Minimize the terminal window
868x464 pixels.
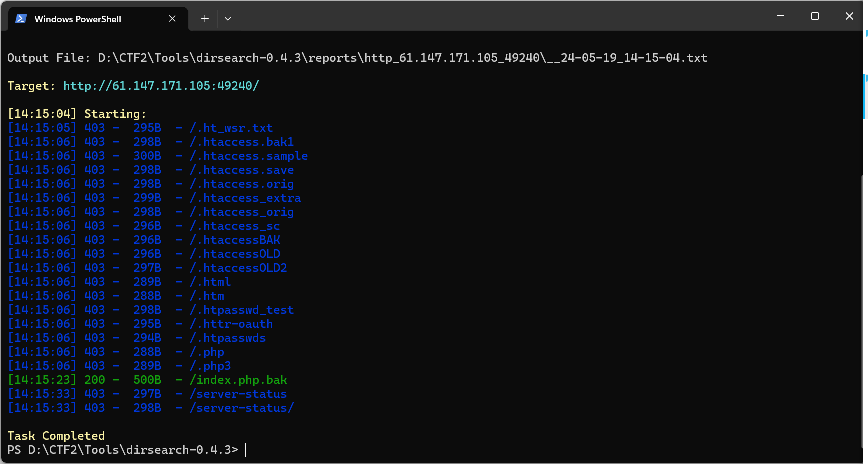click(x=780, y=16)
